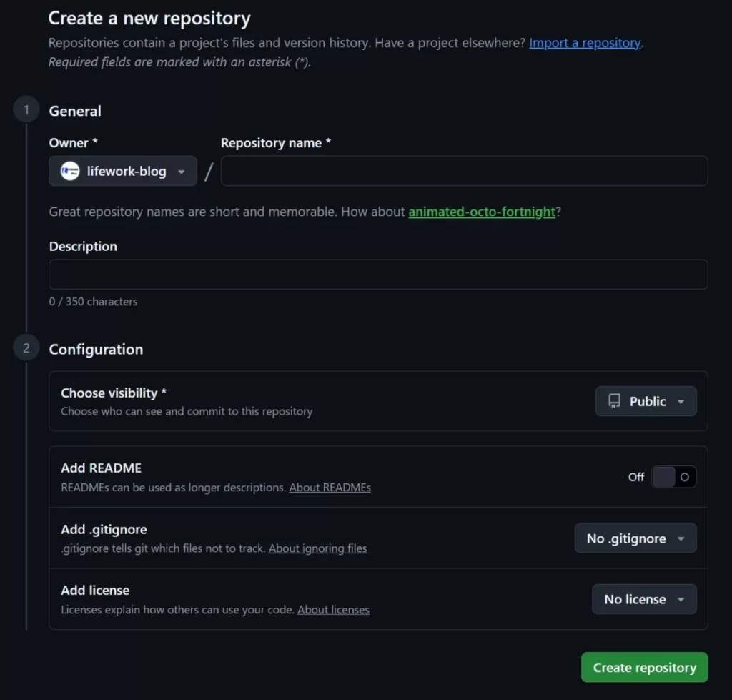The height and width of the screenshot is (700, 732).
Task: Click the Description text field
Action: tap(378, 275)
